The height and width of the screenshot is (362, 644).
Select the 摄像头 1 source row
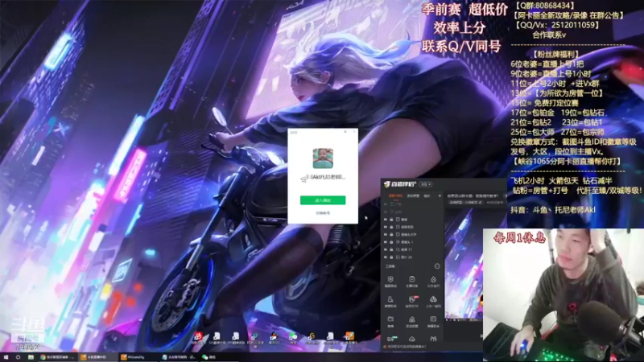pos(412,242)
